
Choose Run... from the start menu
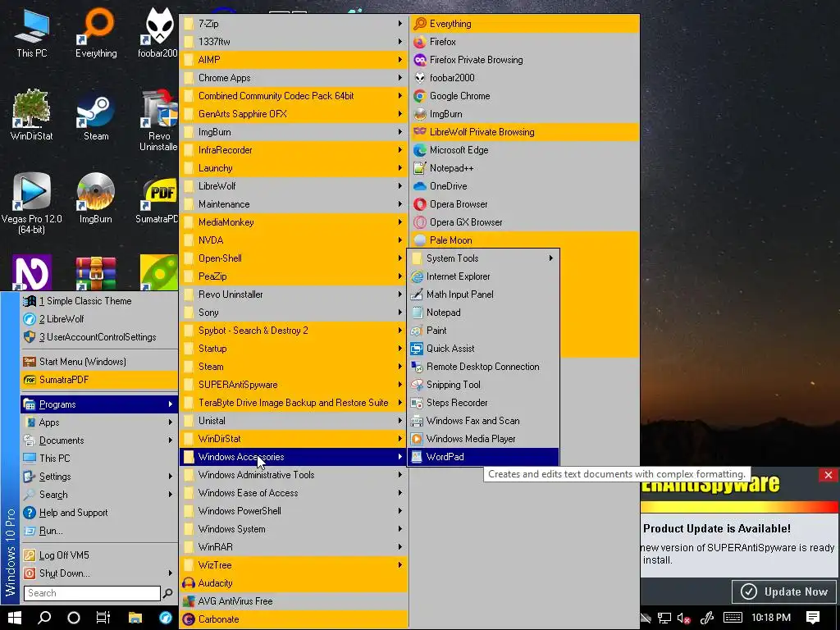pos(99,531)
